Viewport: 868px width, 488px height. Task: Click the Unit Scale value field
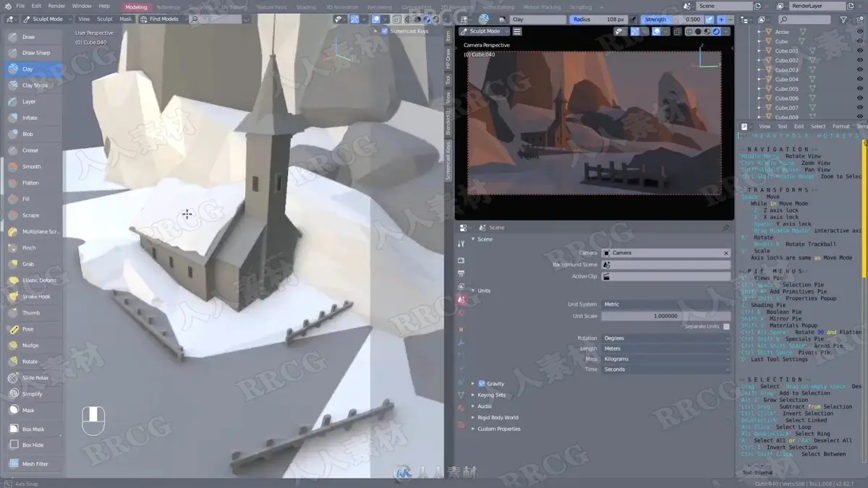click(665, 316)
